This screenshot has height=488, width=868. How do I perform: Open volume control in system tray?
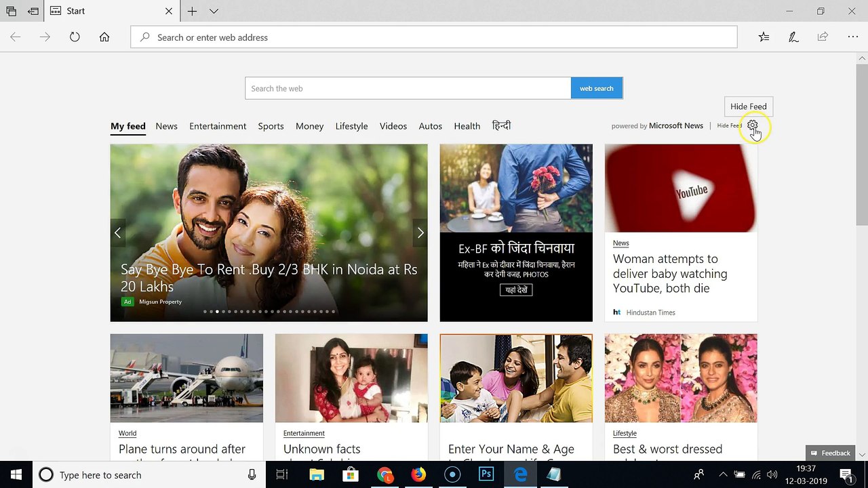[774, 474]
